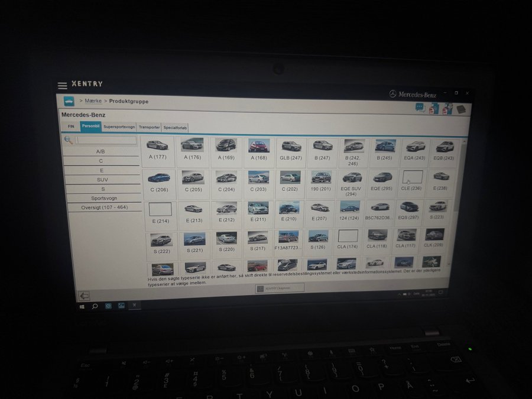
Task: Open the Transporter tab
Action: tap(149, 127)
